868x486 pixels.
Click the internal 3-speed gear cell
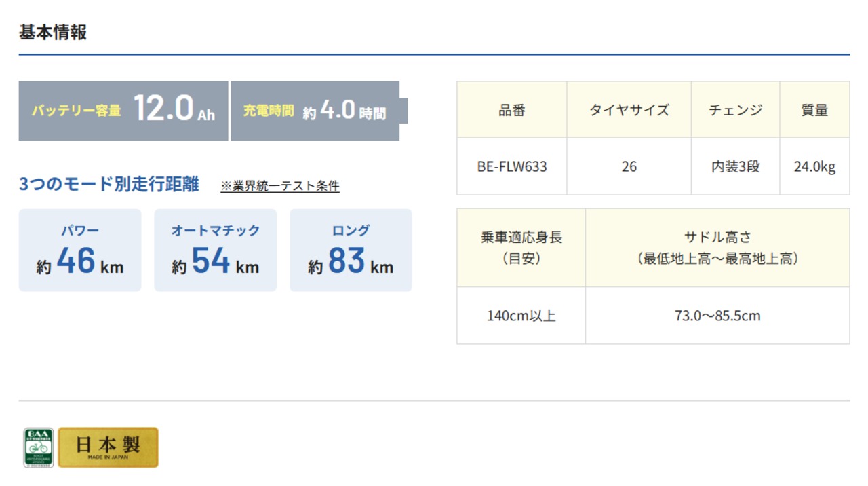coord(736,167)
